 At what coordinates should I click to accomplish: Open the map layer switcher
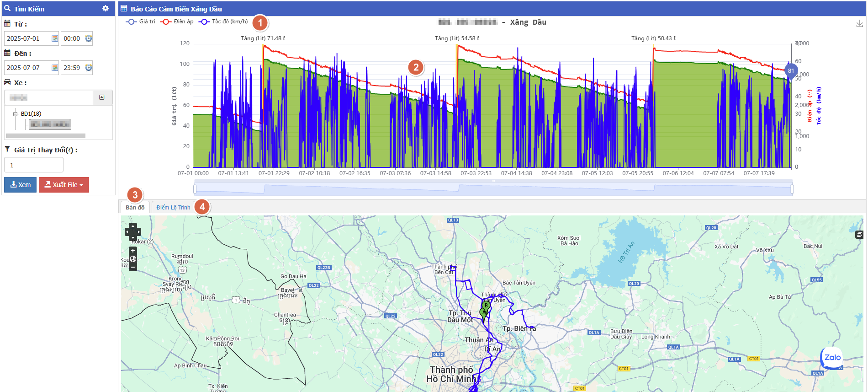(x=859, y=235)
